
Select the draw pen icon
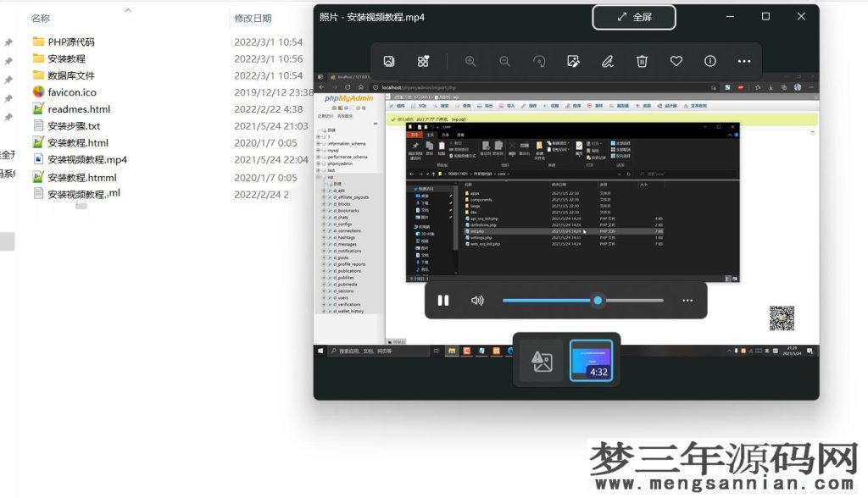(x=607, y=61)
